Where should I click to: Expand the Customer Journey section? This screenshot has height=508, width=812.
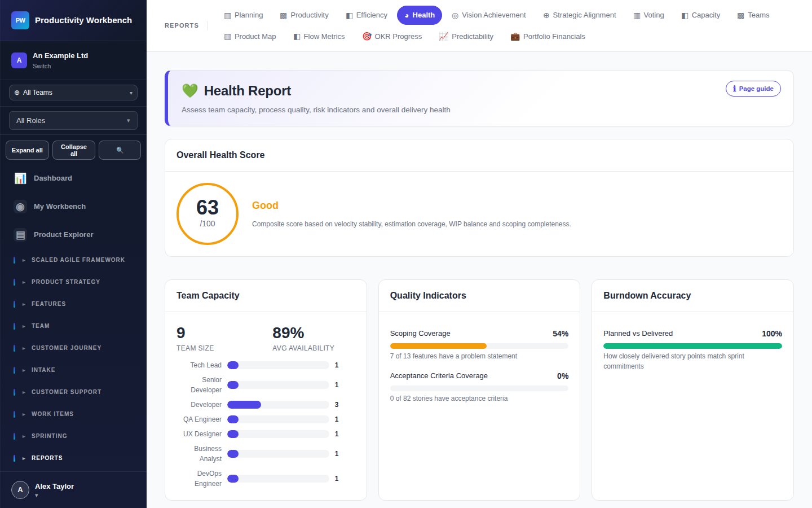pyautogui.click(x=73, y=348)
